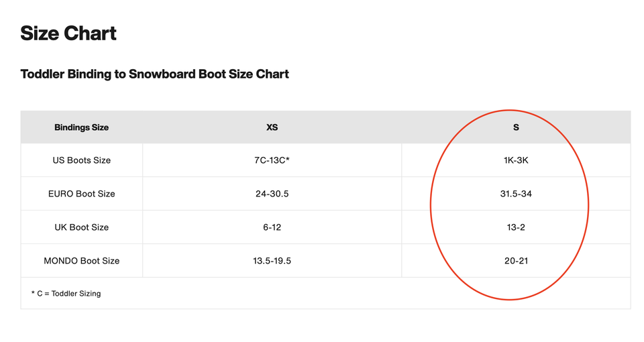Select the UK Boot Size row label

click(81, 227)
